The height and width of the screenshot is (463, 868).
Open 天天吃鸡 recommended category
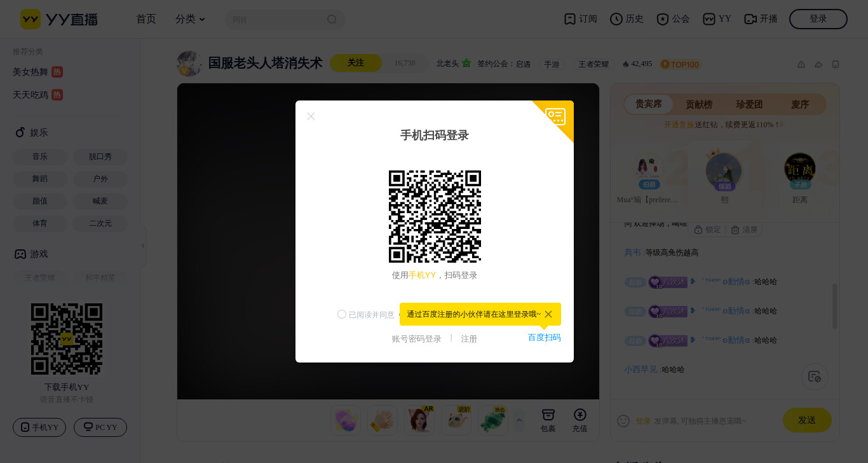(x=37, y=95)
